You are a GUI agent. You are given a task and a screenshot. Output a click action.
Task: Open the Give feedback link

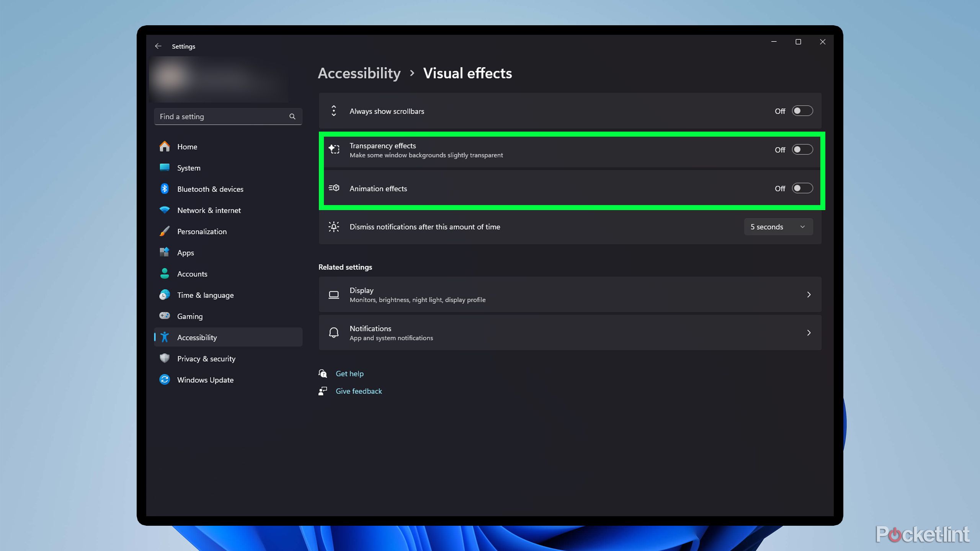click(x=359, y=391)
